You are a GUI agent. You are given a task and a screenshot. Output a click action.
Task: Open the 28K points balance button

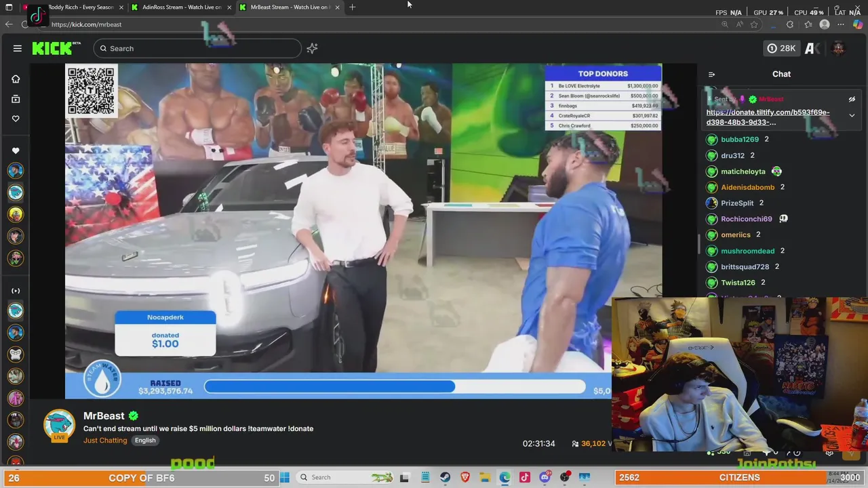pyautogui.click(x=781, y=48)
